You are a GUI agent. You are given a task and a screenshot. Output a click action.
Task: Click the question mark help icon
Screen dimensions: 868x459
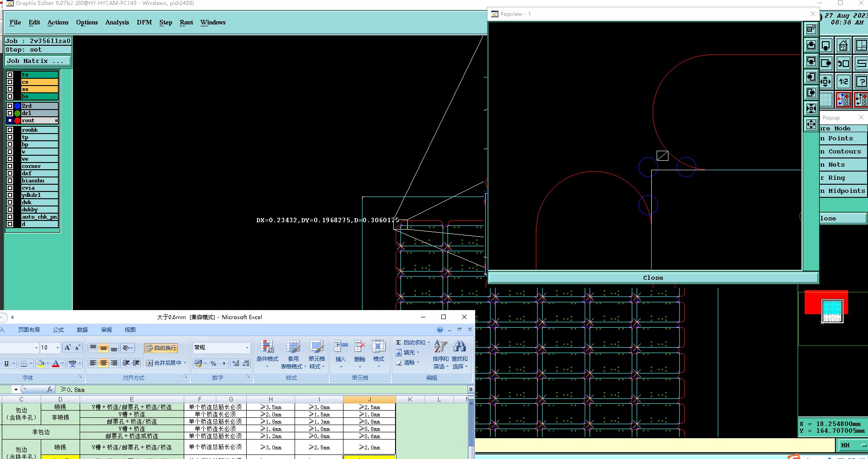pos(861,81)
